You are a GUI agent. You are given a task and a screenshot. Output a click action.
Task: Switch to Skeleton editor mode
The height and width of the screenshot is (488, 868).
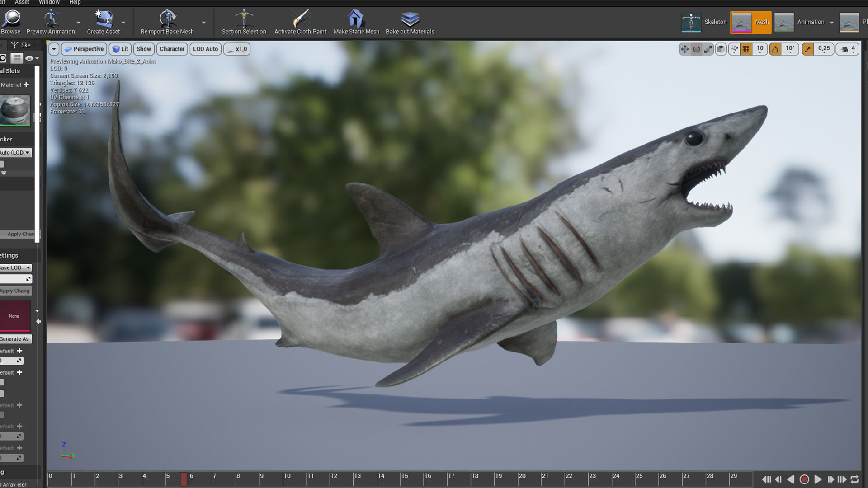pyautogui.click(x=705, y=22)
